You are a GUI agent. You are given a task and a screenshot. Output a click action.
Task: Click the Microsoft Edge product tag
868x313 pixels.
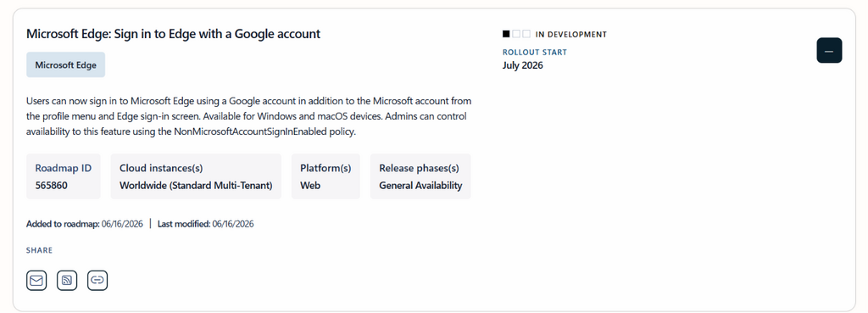click(x=66, y=64)
